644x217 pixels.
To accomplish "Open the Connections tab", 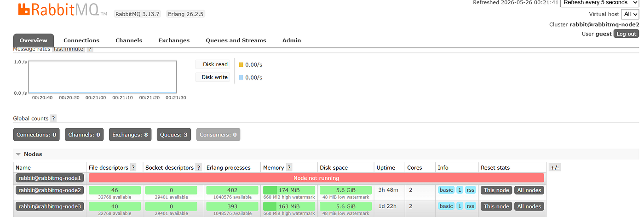I will click(x=81, y=40).
